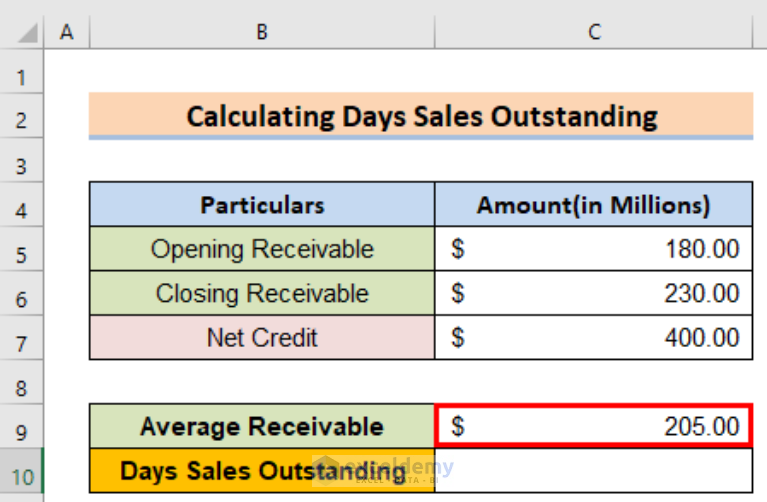Click the empty cell beside Days Sales Outstanding

point(593,471)
